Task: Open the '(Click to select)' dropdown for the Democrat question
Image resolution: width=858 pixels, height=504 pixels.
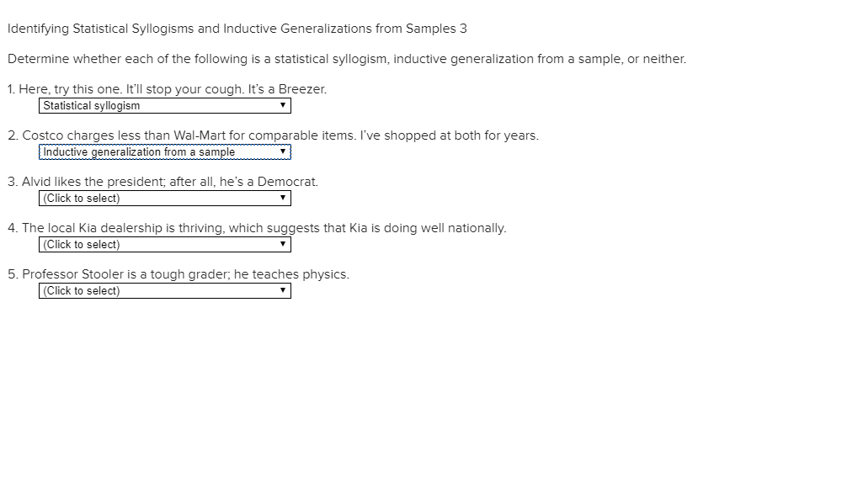Action: point(164,198)
